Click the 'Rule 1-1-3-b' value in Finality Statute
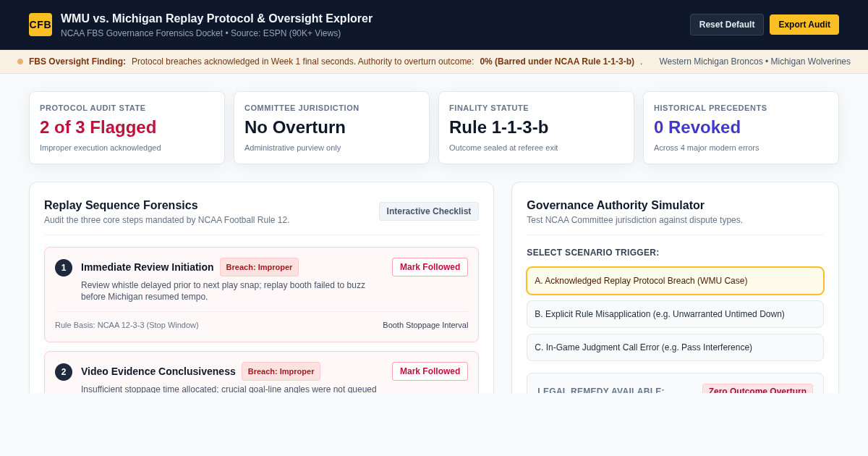 499,127
